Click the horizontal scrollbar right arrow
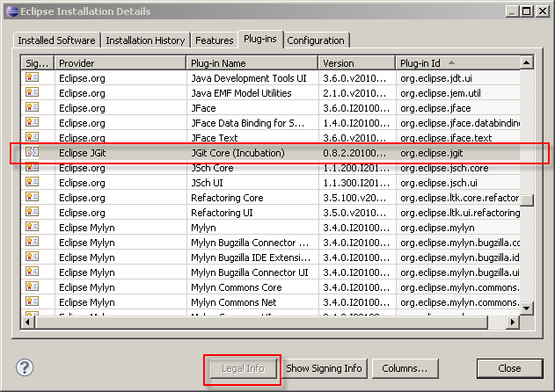Viewport: 555px width, 392px height. pyautogui.click(x=512, y=323)
